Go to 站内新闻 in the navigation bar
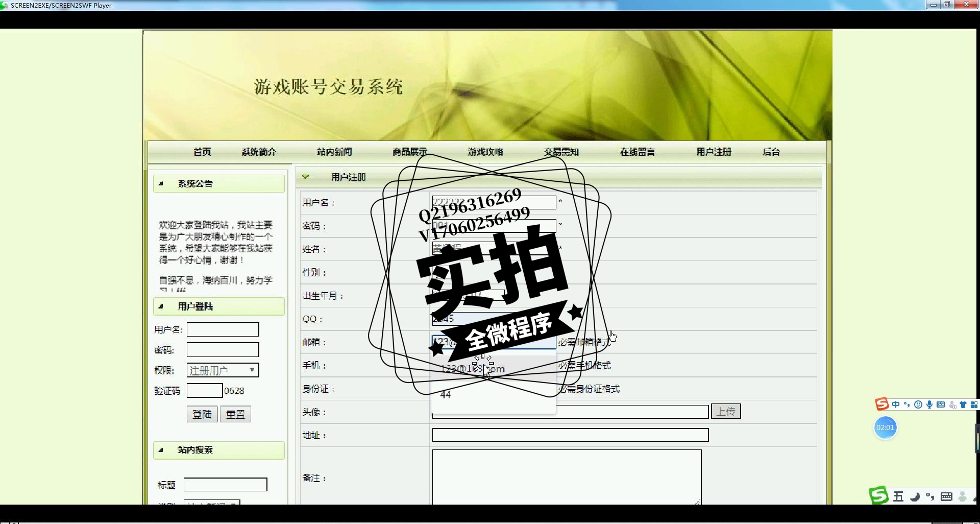Viewport: 980px width, 524px height. click(334, 152)
